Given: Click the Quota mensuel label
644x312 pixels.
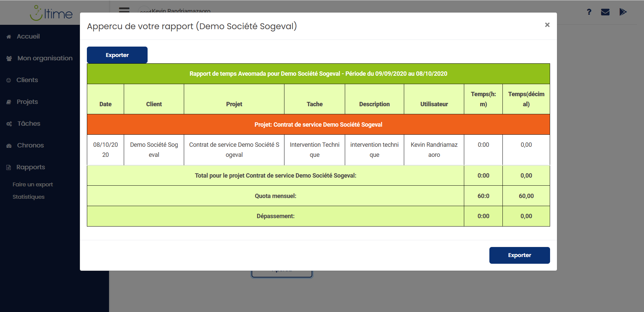Looking at the screenshot, I should [x=275, y=196].
